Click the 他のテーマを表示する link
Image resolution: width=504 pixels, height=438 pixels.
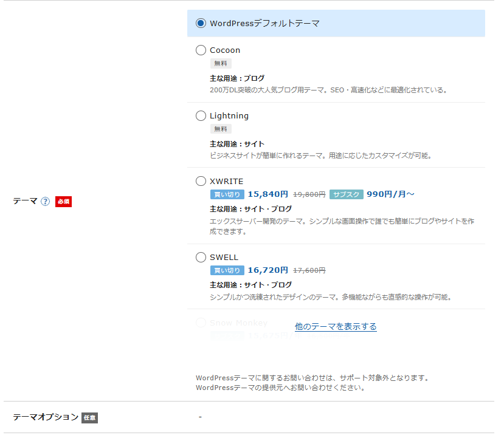(x=336, y=327)
